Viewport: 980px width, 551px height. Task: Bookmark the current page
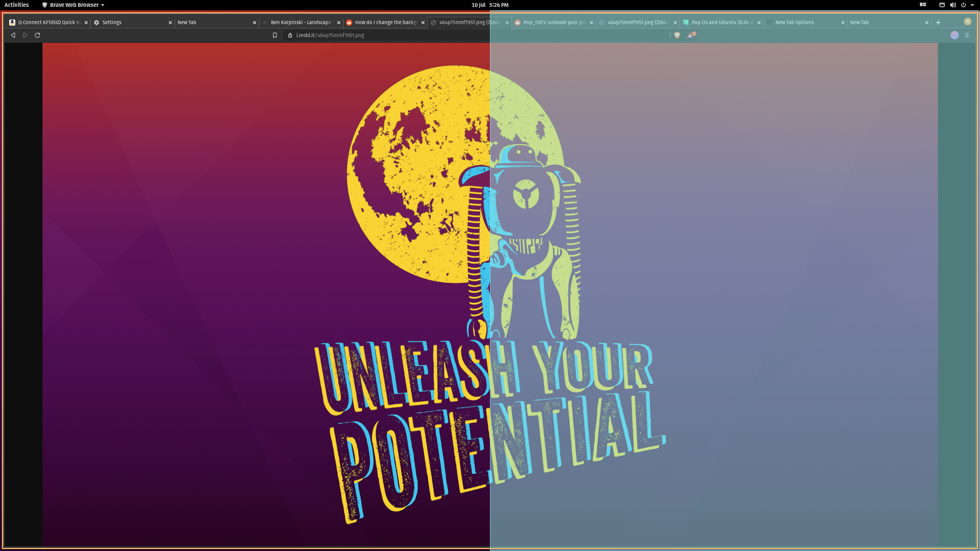coord(274,35)
